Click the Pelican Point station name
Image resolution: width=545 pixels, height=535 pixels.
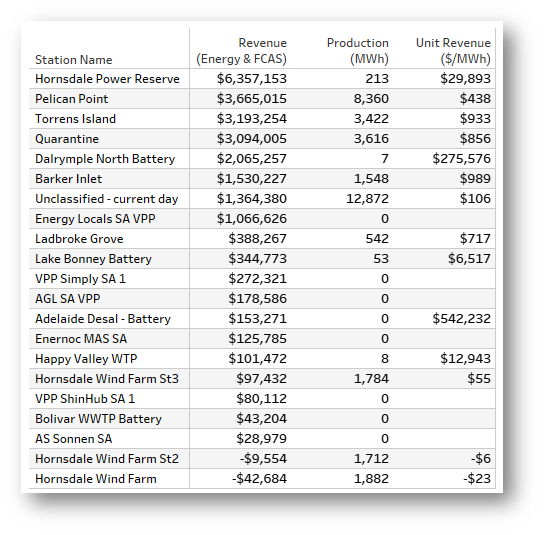72,99
